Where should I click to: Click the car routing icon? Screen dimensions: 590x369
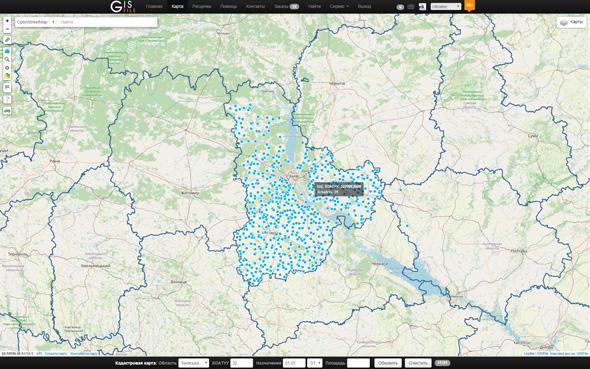coord(7,111)
